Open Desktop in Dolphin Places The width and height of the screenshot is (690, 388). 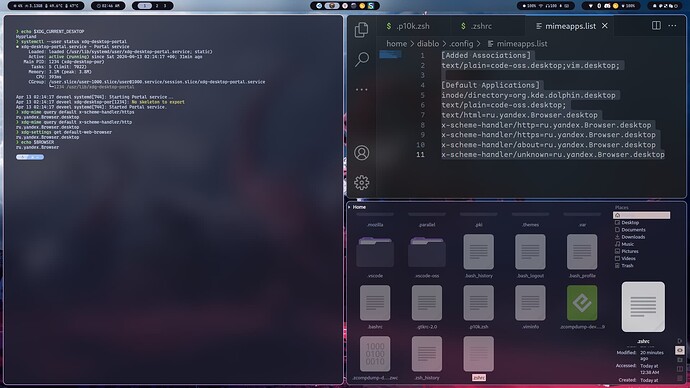(x=627, y=223)
